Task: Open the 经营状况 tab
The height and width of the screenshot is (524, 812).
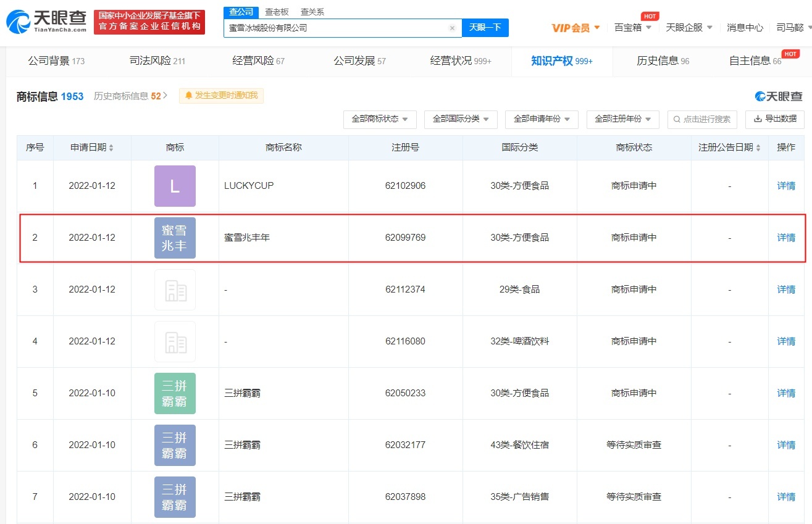Action: point(461,61)
